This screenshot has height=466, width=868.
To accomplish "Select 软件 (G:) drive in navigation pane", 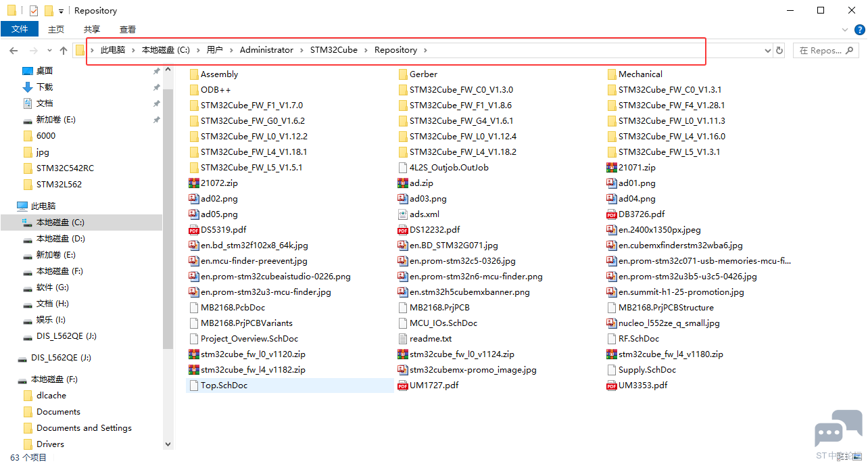I will click(52, 287).
